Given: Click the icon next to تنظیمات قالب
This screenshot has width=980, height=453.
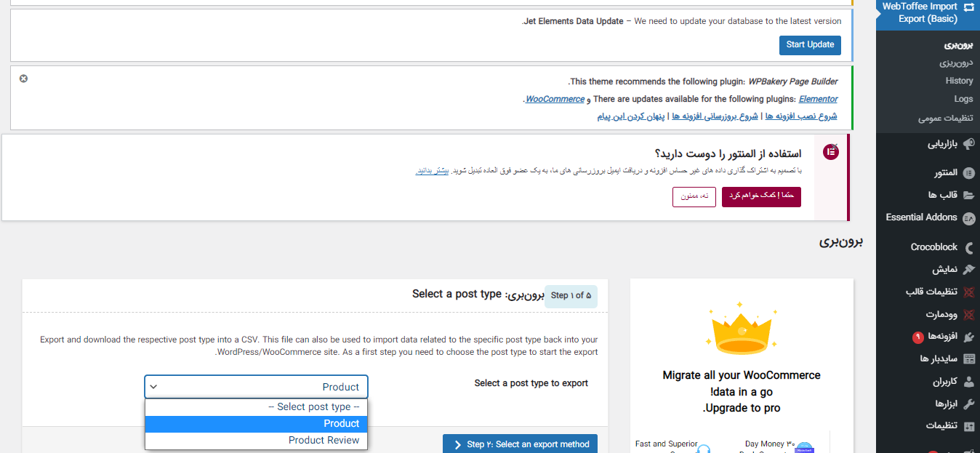Looking at the screenshot, I should point(968,292).
